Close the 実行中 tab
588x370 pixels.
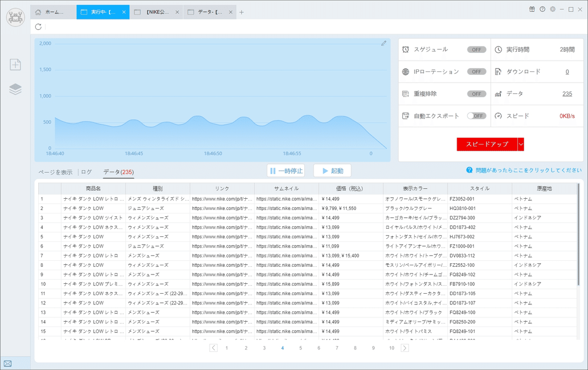point(123,12)
